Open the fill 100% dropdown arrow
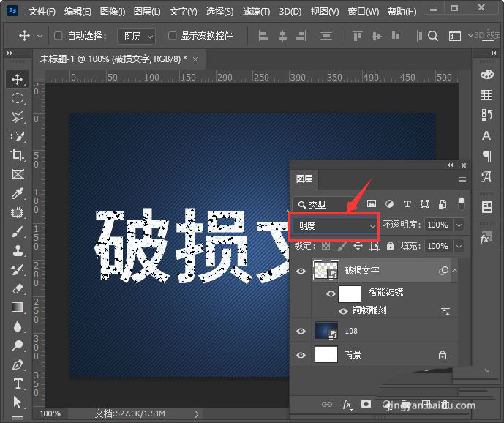504x423 pixels. (459, 246)
